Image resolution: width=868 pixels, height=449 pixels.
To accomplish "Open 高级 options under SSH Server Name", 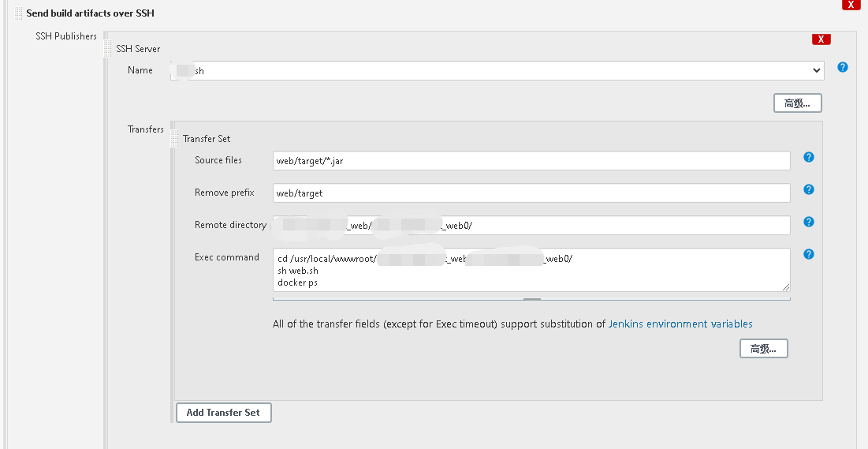I will [797, 103].
